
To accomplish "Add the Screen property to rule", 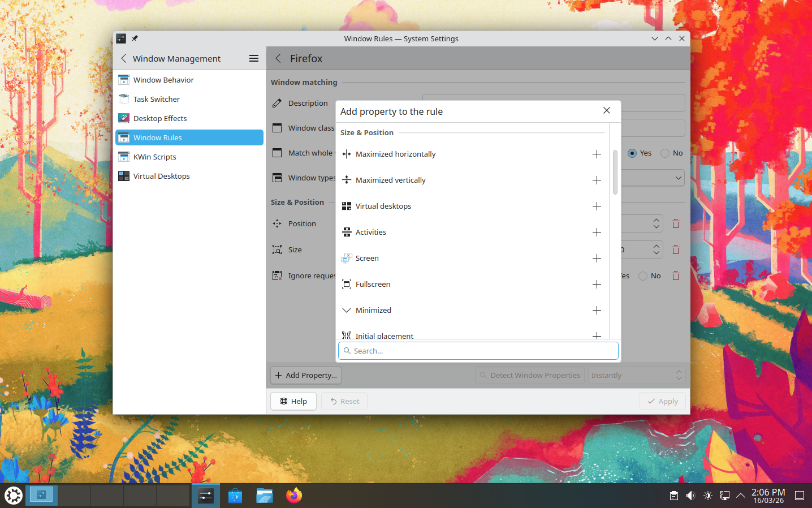I will coord(597,258).
